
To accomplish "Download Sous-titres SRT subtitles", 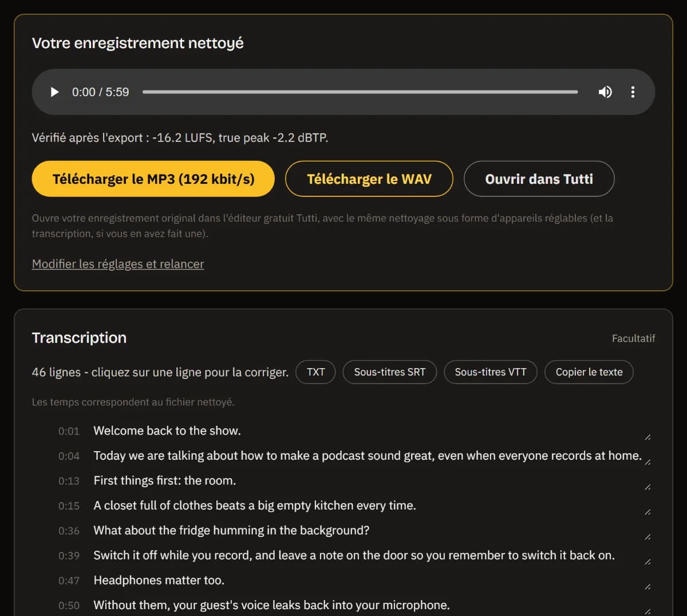I will click(390, 372).
